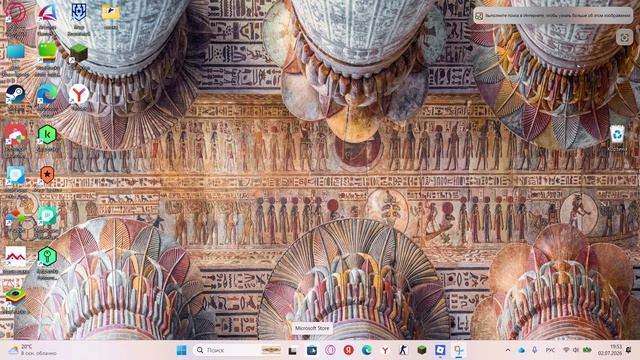Image resolution: width=640 pixels, height=360 pixels.
Task: Click the wallpaper focus icon below the banner
Action: (624, 38)
